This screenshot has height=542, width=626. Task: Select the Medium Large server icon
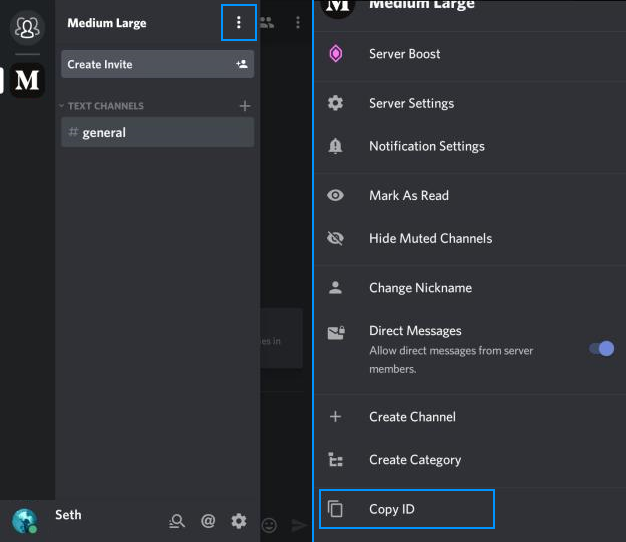(x=27, y=80)
